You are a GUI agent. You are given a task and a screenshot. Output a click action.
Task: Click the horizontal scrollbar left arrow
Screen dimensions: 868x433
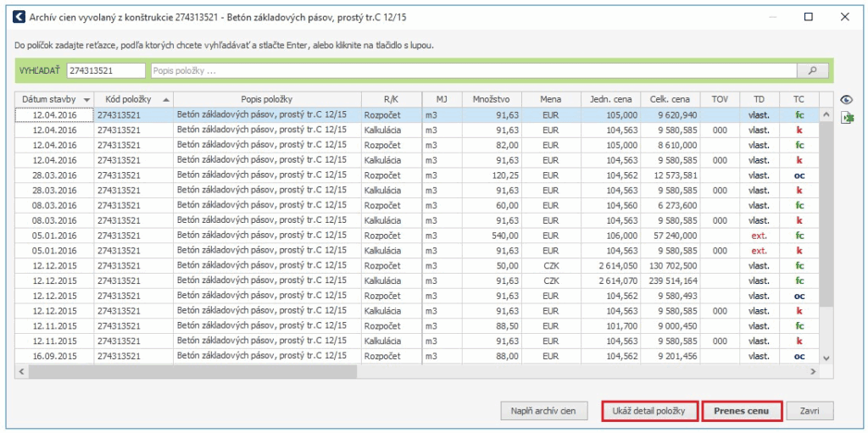21,372
